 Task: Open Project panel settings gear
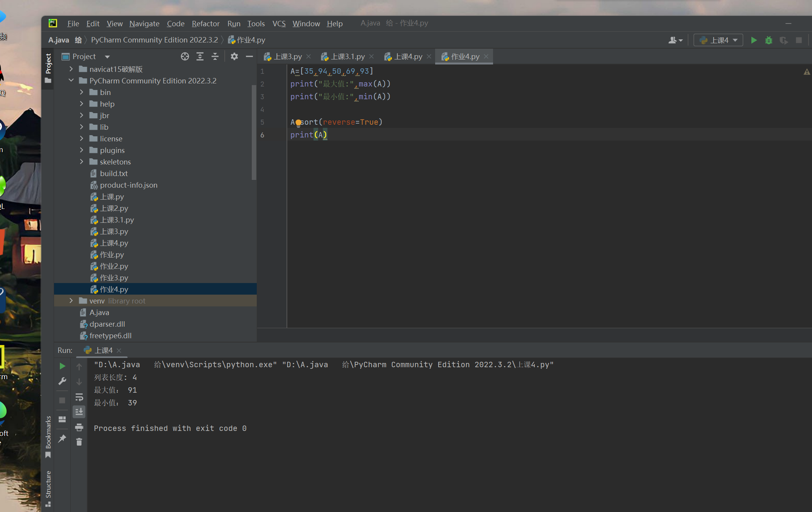234,56
